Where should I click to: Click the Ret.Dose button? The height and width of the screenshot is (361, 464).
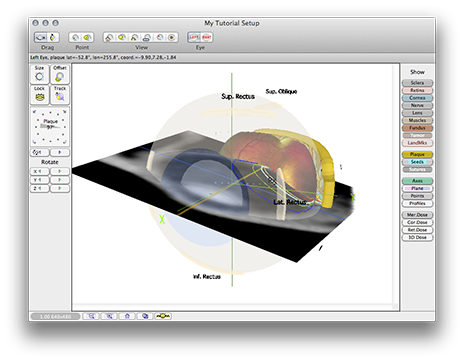(x=417, y=230)
